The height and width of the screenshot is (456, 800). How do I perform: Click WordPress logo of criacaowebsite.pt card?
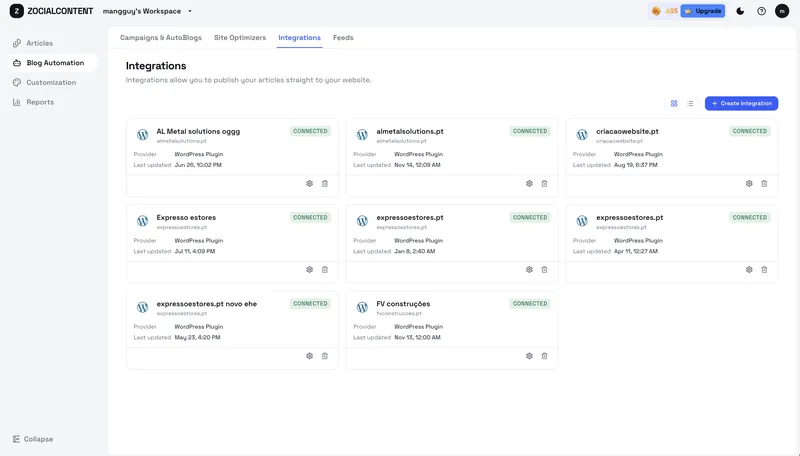point(582,135)
